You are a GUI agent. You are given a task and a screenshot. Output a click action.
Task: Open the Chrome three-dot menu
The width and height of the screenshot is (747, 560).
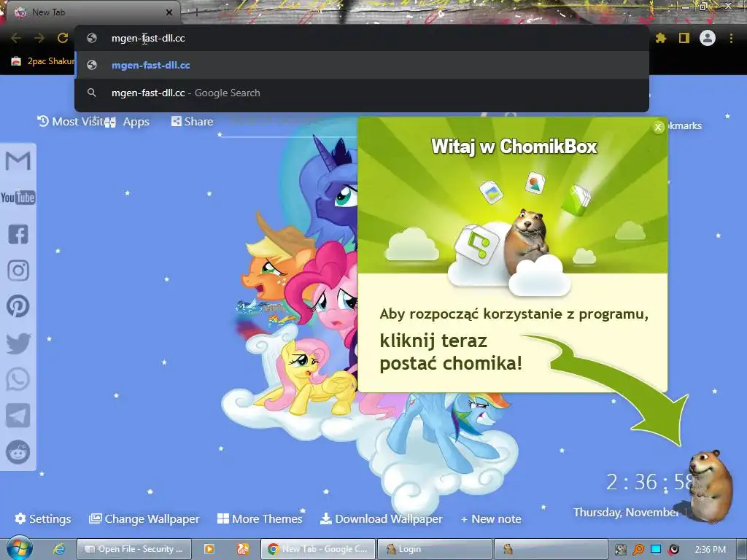coord(731,38)
